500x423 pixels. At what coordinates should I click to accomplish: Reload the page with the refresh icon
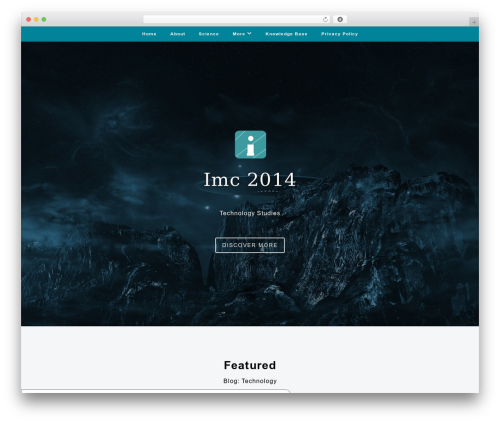(x=325, y=20)
